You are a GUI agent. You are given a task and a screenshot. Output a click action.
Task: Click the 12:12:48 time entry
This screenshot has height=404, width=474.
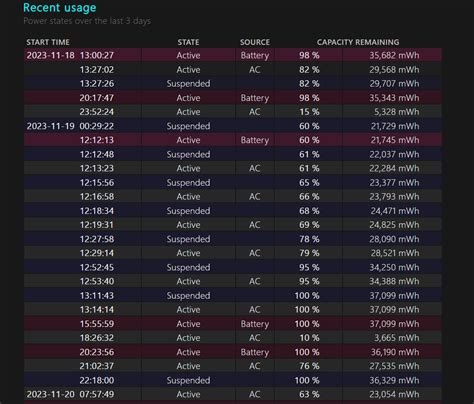pyautogui.click(x=97, y=154)
